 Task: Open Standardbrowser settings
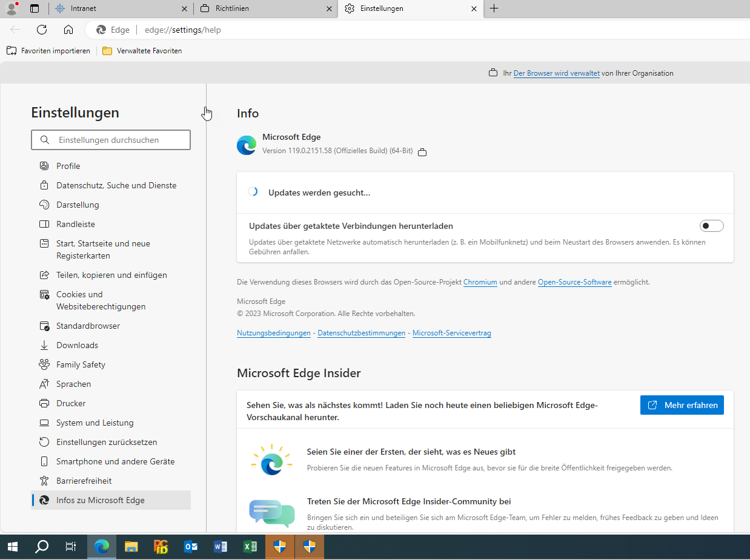pos(111,326)
